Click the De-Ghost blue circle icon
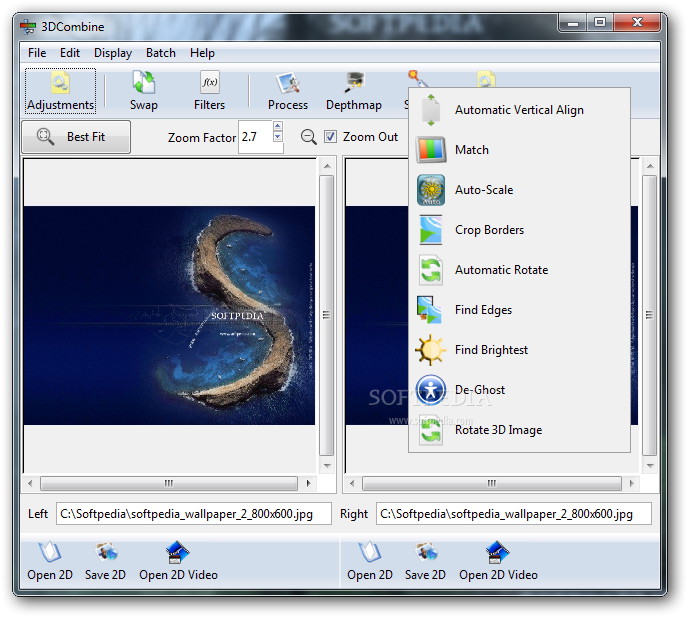The image size is (688, 617). (430, 390)
